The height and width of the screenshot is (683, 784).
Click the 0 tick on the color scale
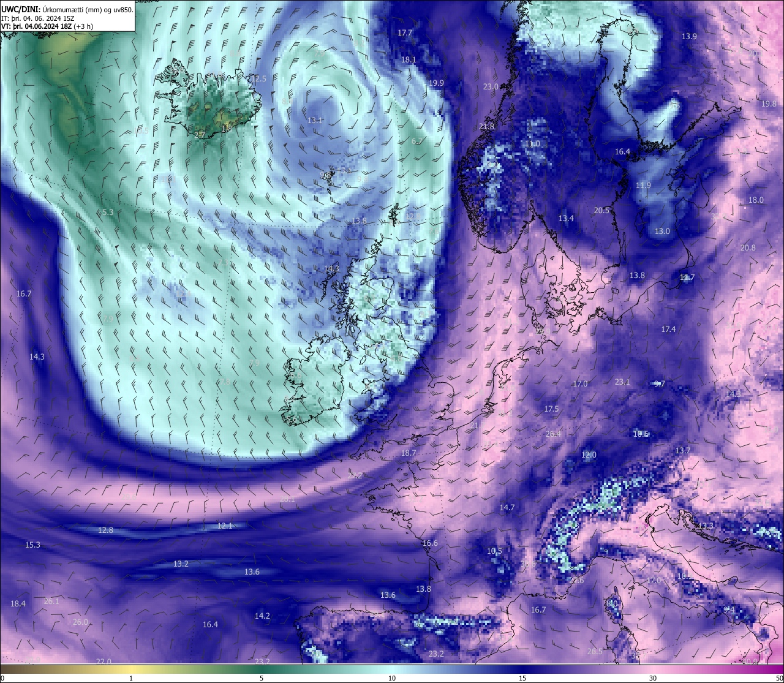[x=2, y=678]
